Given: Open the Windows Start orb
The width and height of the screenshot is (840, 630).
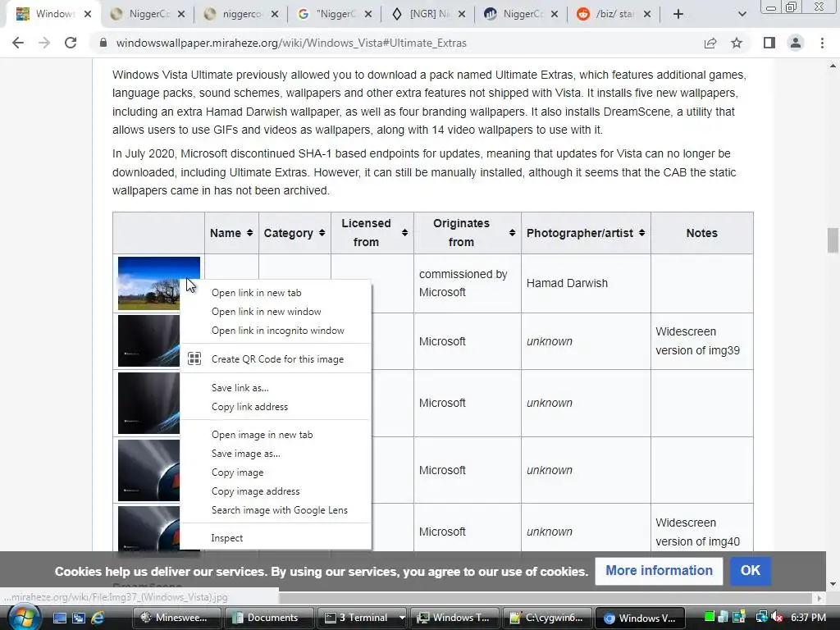Looking at the screenshot, I should pyautogui.click(x=24, y=617).
